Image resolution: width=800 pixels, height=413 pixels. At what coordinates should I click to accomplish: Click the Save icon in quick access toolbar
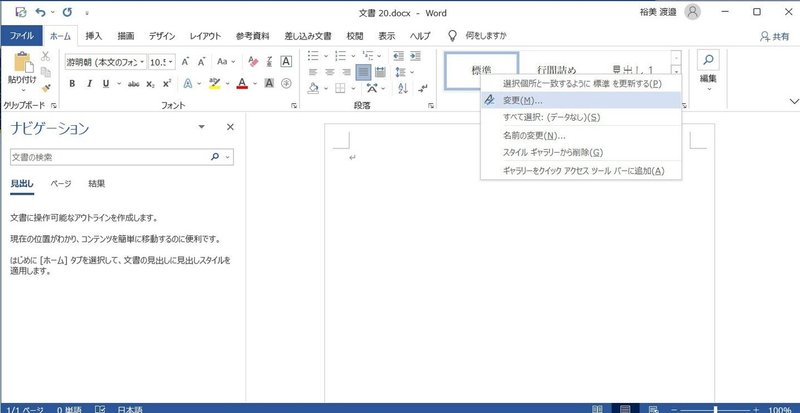(21, 12)
